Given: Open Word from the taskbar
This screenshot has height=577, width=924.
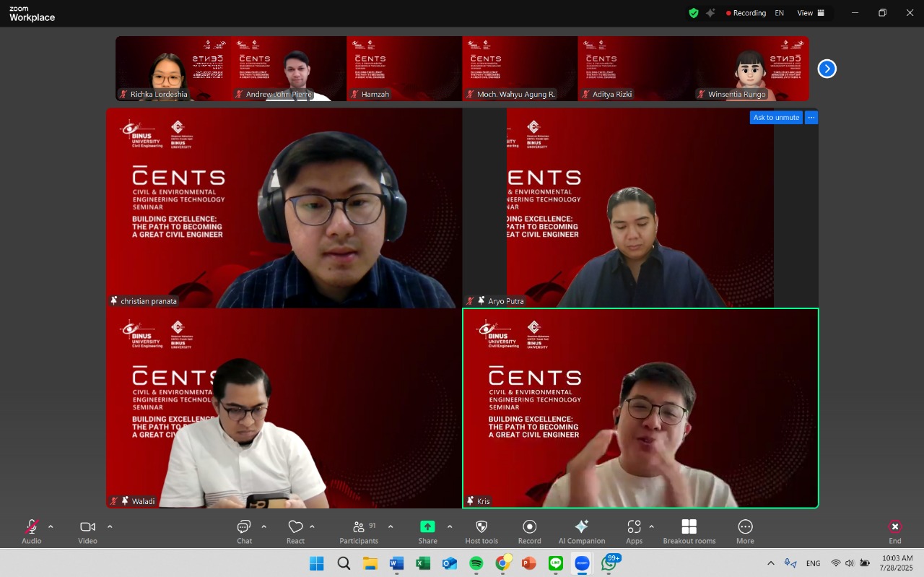Looking at the screenshot, I should (396, 563).
